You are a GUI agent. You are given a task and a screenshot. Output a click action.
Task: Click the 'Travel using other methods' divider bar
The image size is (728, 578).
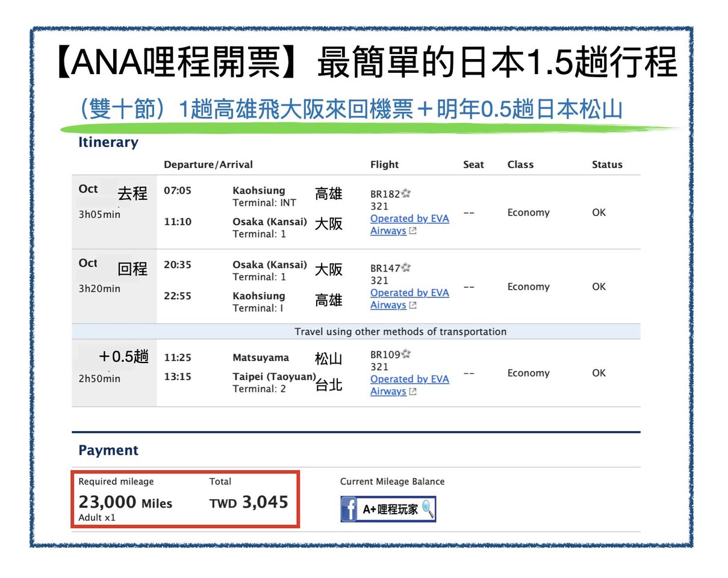(x=400, y=332)
